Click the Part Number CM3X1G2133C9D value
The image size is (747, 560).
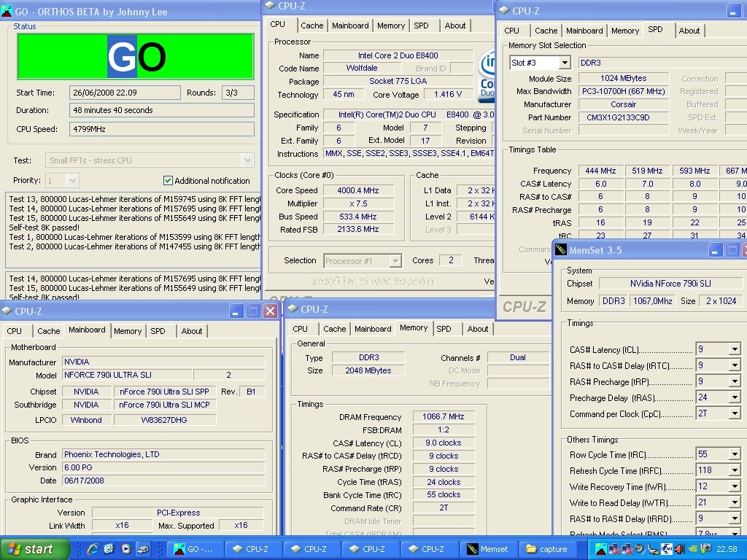624,117
